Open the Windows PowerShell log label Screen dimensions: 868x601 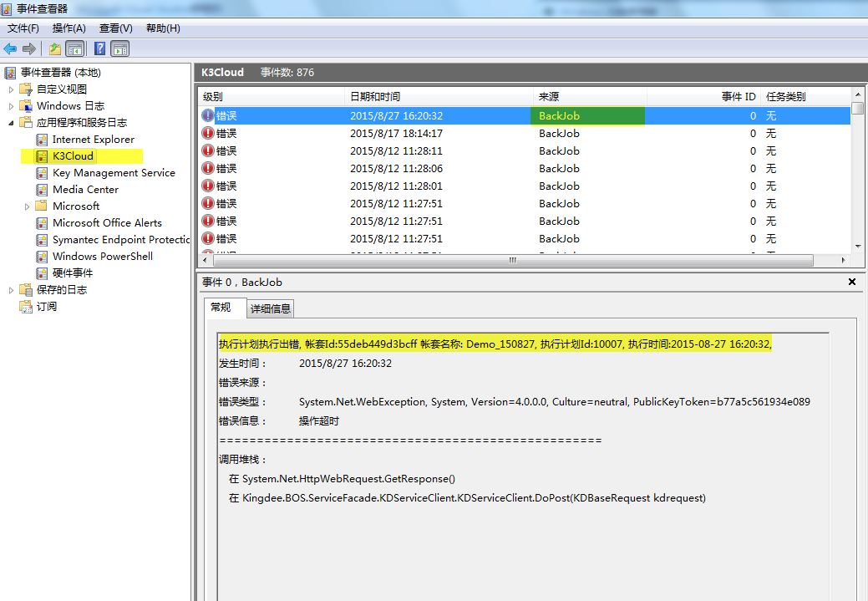click(x=103, y=257)
